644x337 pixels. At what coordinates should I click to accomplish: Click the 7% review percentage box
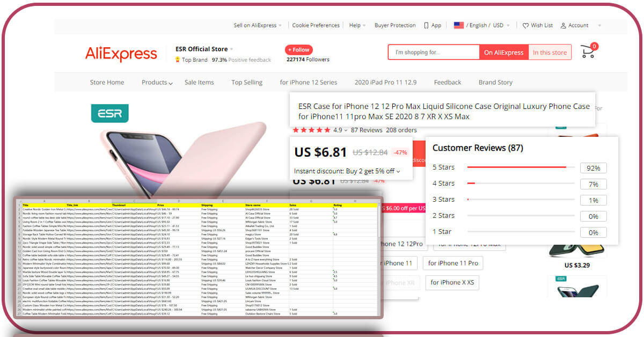pyautogui.click(x=593, y=184)
